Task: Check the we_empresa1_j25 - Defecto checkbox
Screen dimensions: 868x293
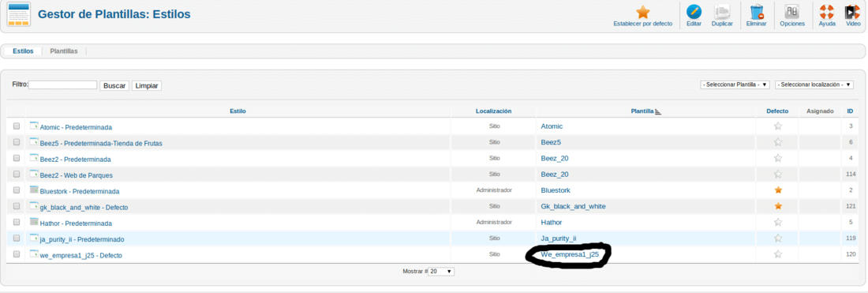Action: click(x=17, y=254)
